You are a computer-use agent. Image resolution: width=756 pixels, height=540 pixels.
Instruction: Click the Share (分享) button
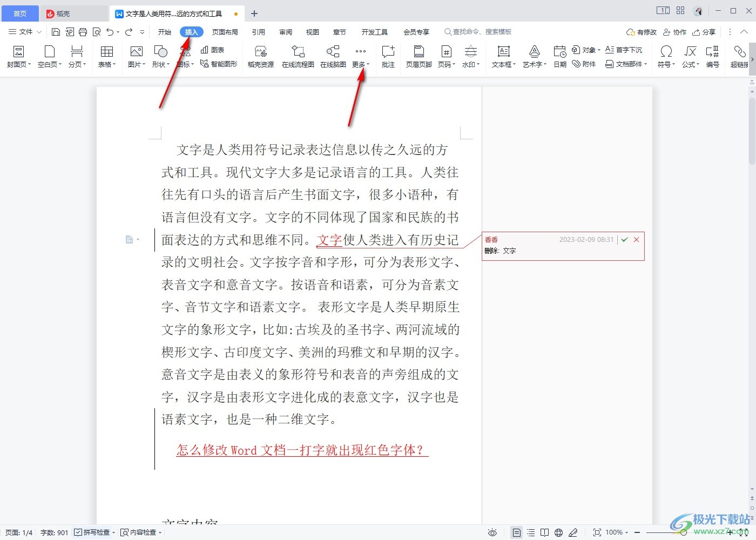(x=704, y=32)
